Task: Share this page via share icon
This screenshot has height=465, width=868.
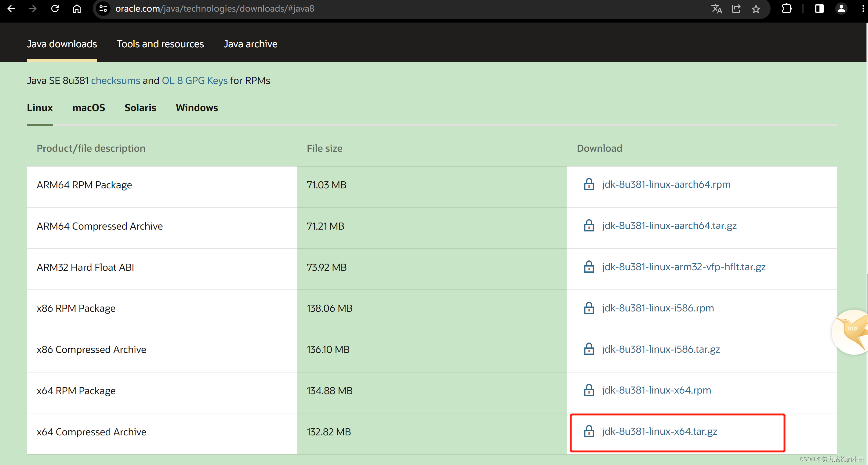Action: coord(736,9)
